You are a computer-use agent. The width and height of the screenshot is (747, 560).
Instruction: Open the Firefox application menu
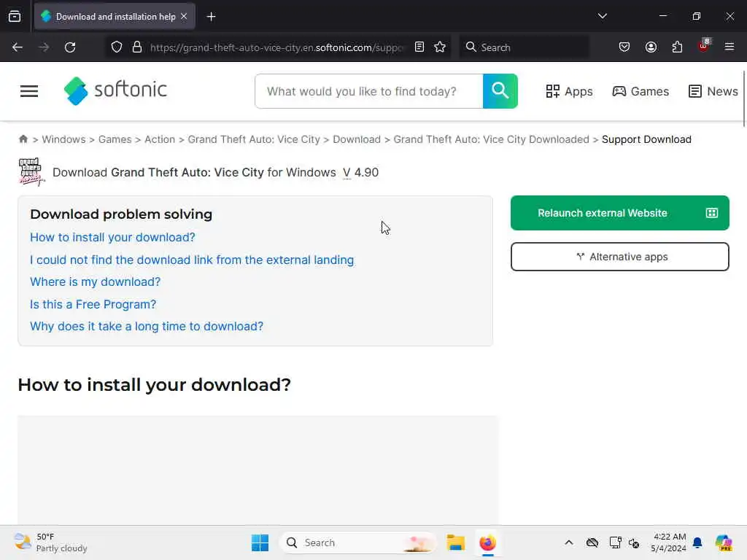[x=729, y=47]
